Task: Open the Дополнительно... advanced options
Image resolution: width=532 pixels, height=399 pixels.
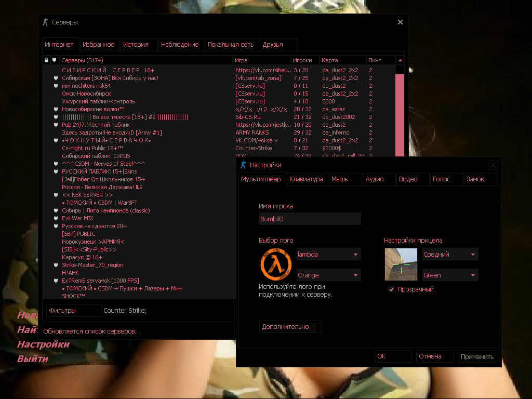Action: click(x=290, y=327)
